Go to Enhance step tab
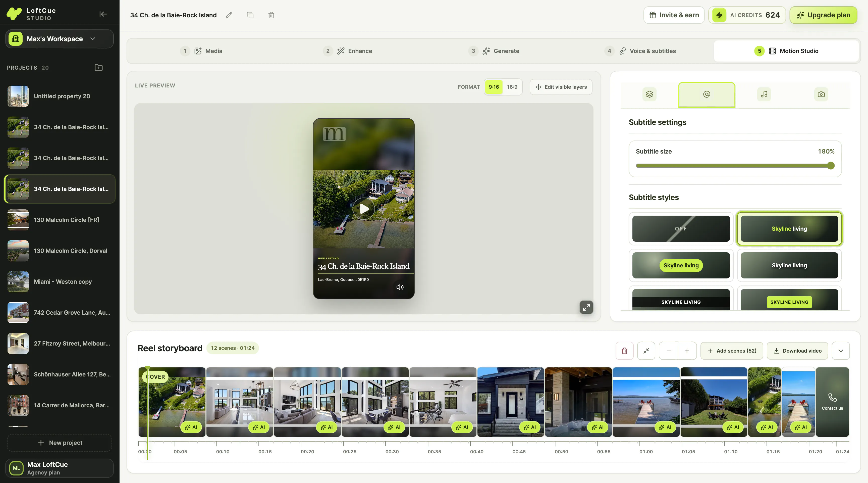The height and width of the screenshot is (483, 868). 347,51
